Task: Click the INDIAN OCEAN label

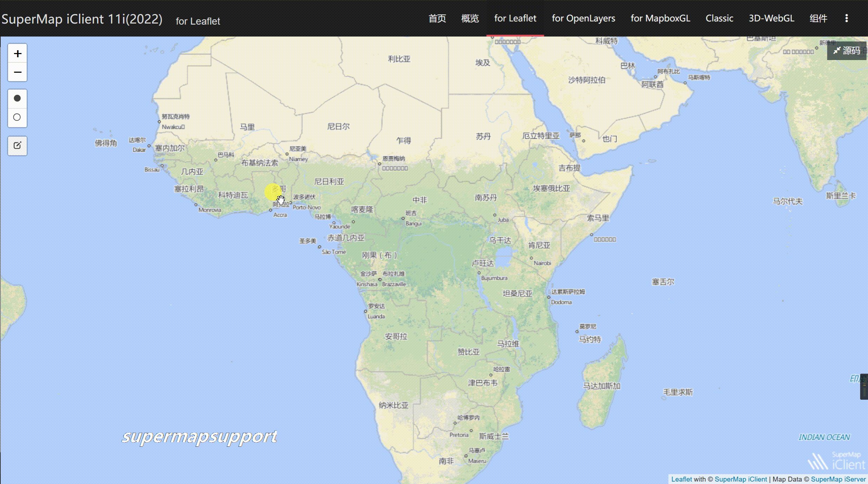Action: (824, 437)
